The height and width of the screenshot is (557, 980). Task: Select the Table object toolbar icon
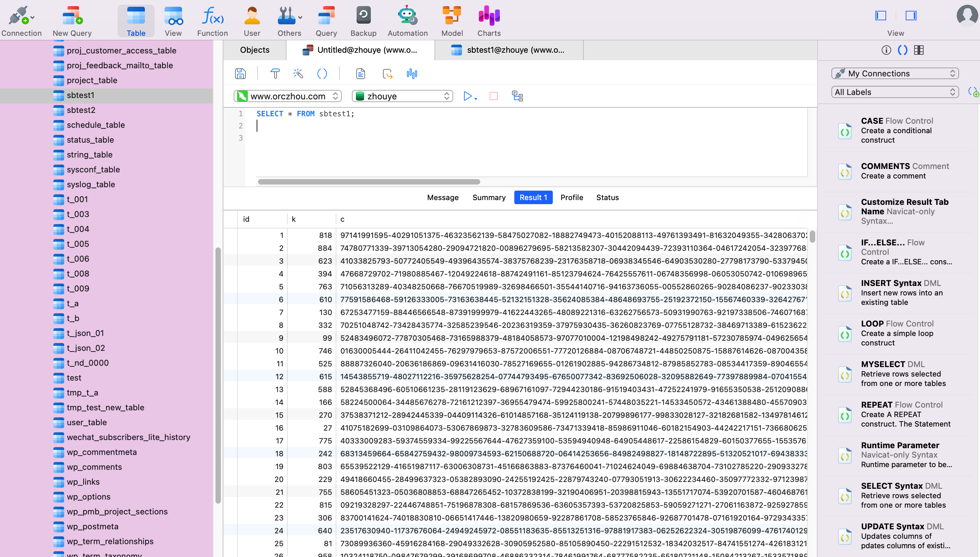(136, 21)
